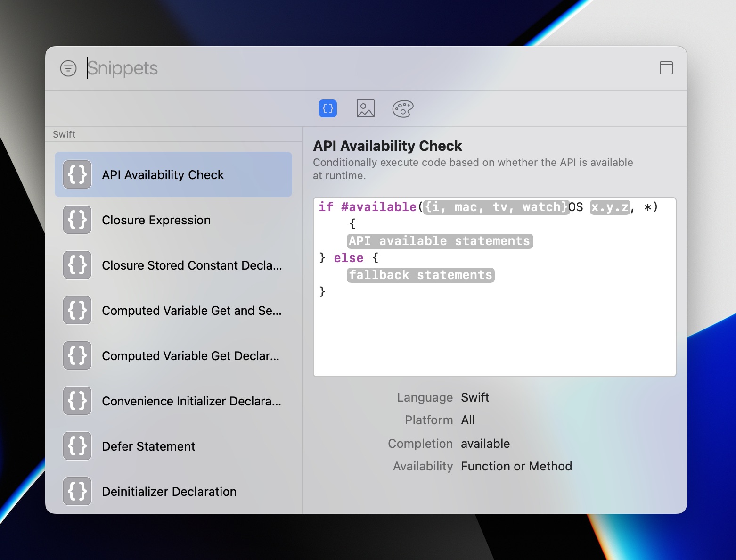Select Closure Stored Constant Declaration snippet
Image resolution: width=736 pixels, height=560 pixels.
coord(173,265)
